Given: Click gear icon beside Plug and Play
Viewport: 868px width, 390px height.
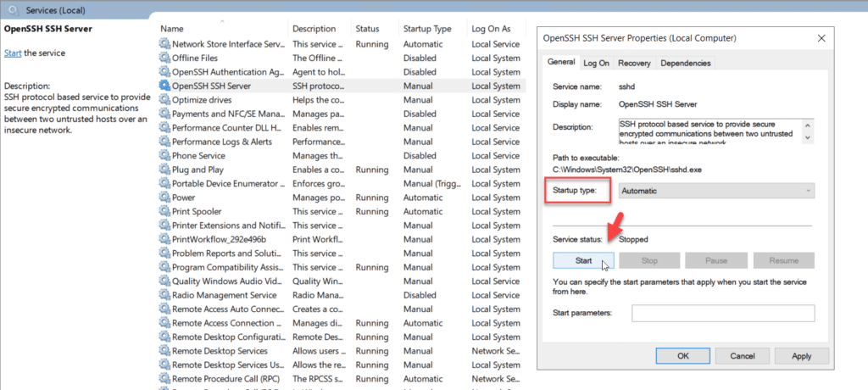Looking at the screenshot, I should point(164,170).
